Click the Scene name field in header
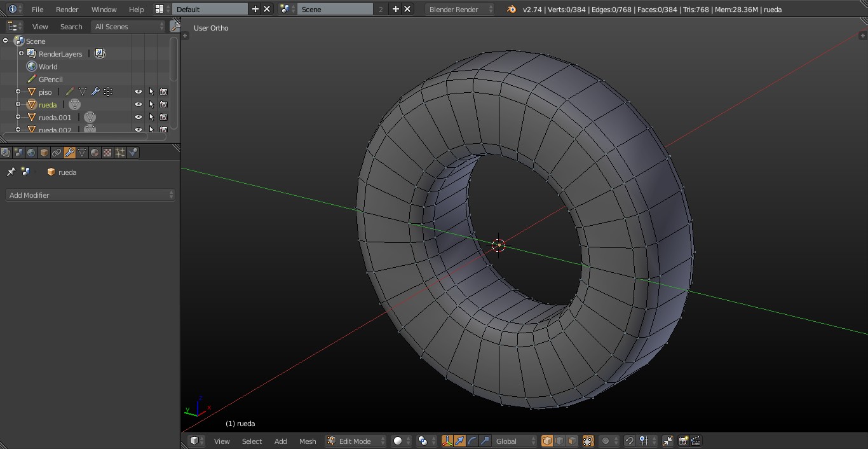The image size is (868, 449). 336,9
